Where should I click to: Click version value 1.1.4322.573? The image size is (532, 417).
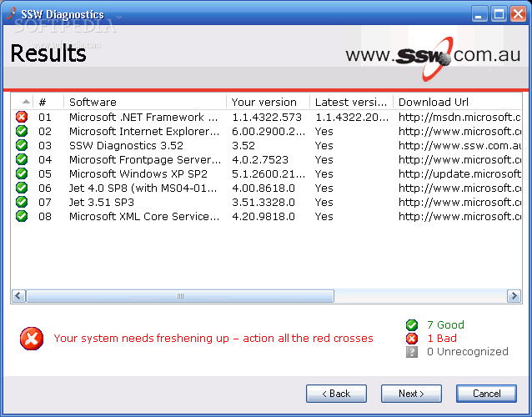(267, 118)
